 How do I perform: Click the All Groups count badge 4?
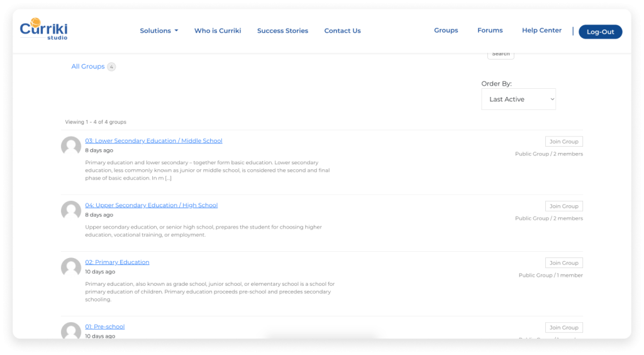[111, 67]
